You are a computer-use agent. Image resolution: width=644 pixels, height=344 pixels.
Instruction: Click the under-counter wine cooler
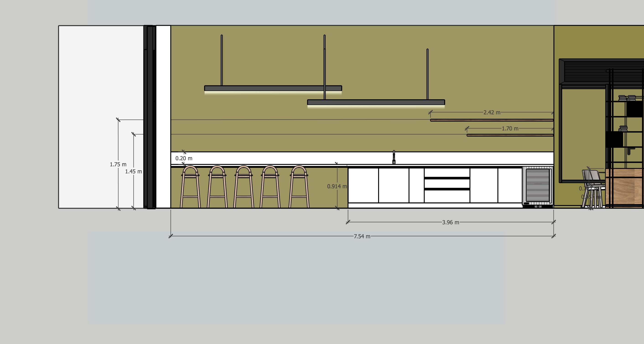538,186
